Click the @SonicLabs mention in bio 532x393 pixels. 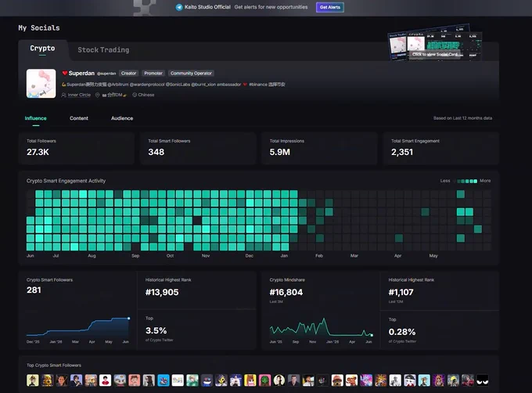click(178, 85)
